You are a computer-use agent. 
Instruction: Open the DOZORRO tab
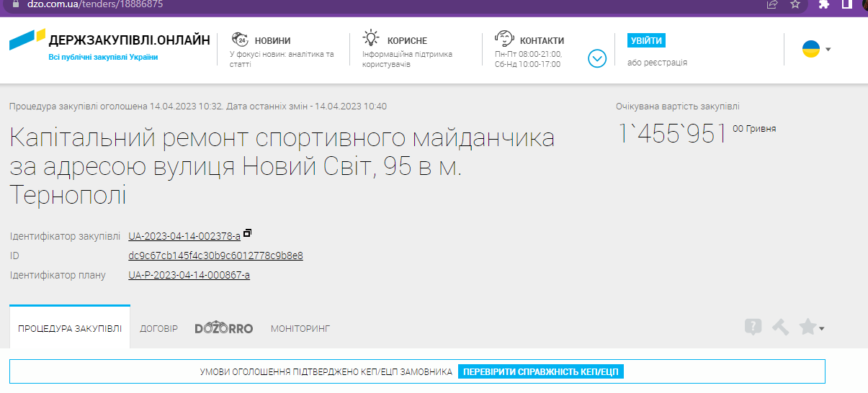pyautogui.click(x=224, y=328)
